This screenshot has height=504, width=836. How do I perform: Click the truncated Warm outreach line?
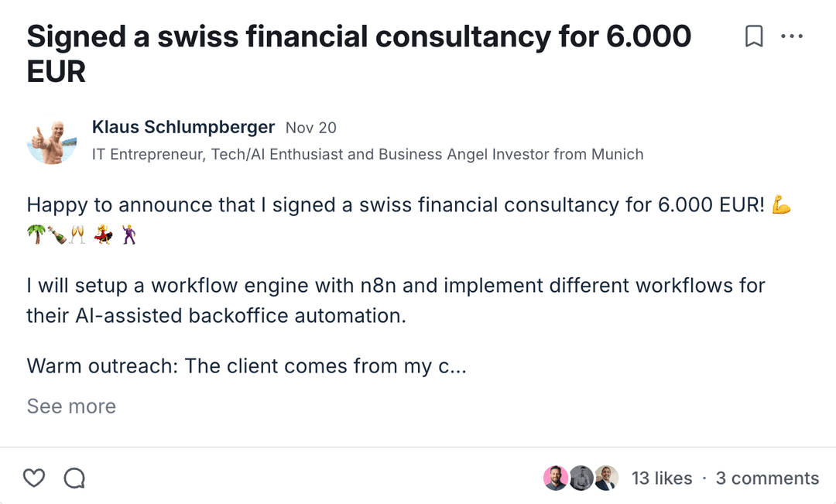click(246, 366)
